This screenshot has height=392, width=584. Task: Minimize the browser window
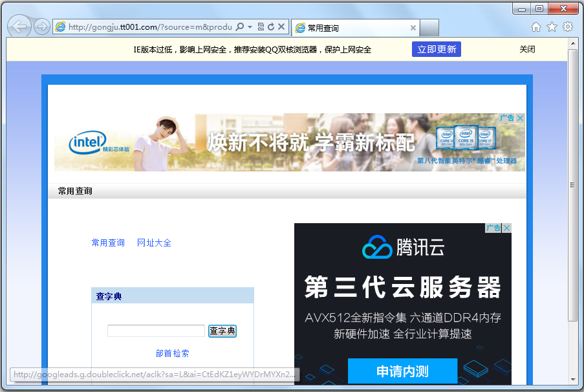[522, 9]
